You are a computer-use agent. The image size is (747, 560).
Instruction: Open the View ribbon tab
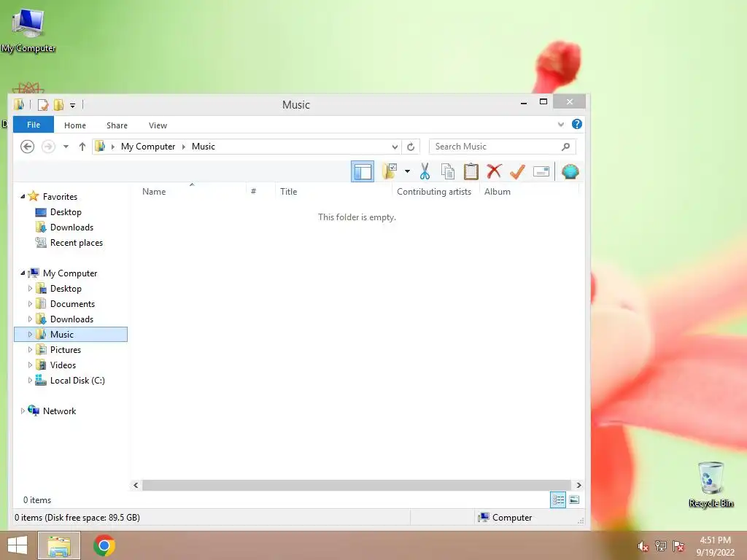[x=158, y=125]
